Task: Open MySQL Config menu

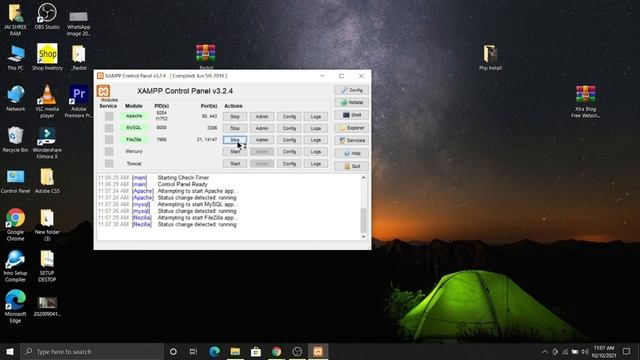Action: point(289,128)
